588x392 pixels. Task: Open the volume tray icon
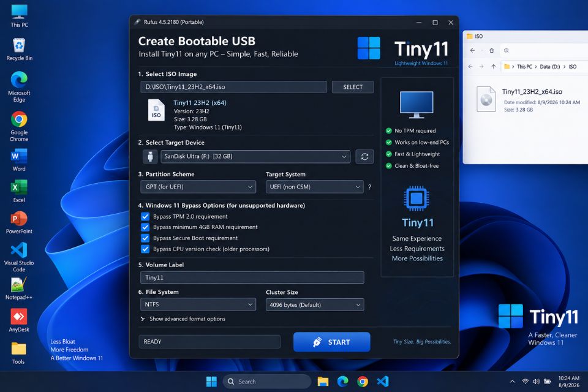tap(537, 382)
